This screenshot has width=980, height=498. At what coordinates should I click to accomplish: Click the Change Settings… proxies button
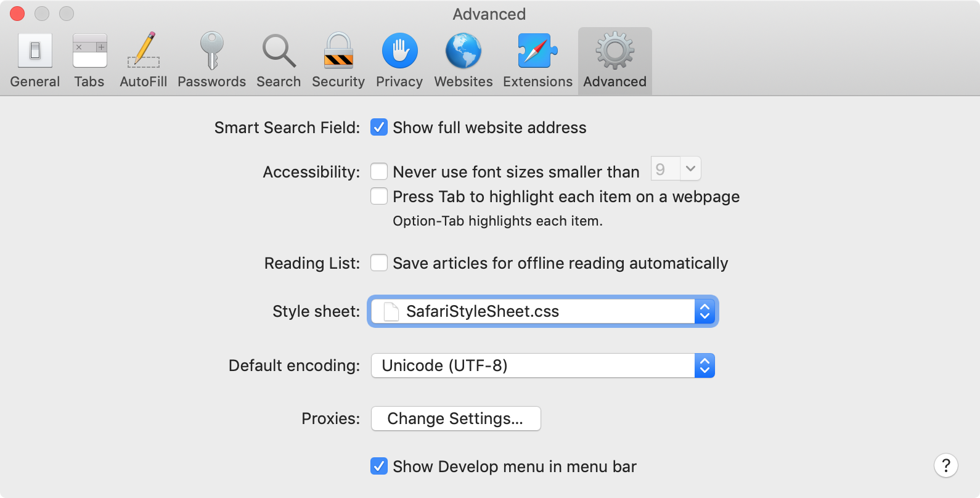coord(455,418)
